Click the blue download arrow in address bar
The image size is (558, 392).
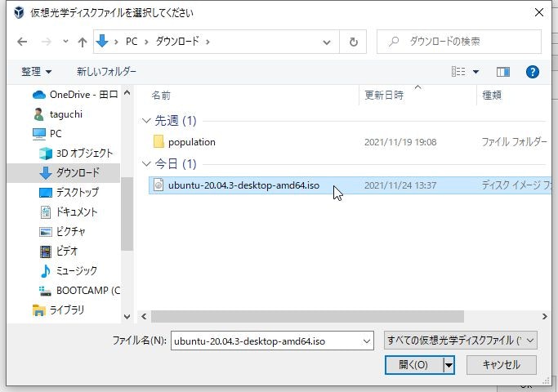102,42
